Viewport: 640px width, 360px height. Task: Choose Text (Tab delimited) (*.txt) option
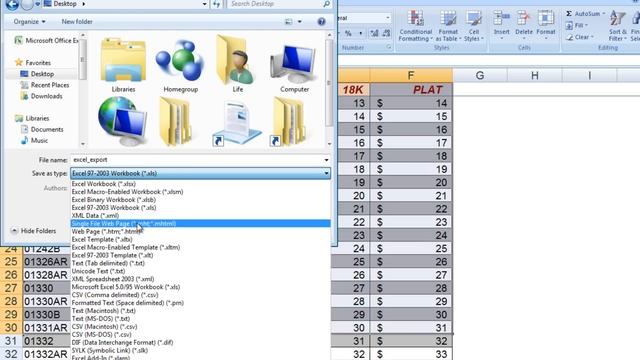click(200, 263)
